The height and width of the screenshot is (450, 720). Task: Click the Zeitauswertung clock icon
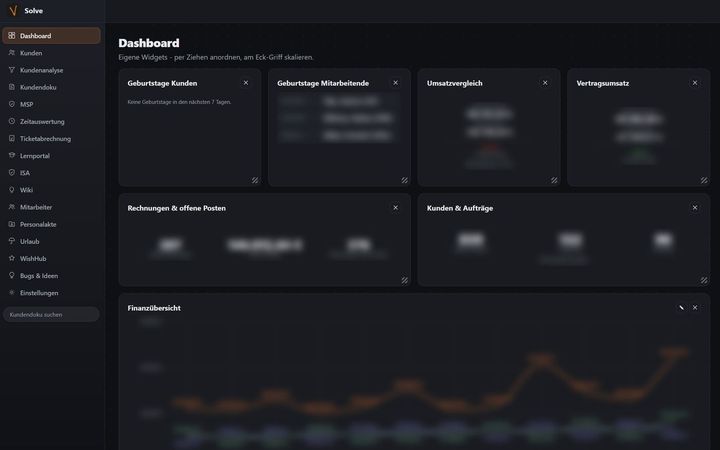[12, 121]
